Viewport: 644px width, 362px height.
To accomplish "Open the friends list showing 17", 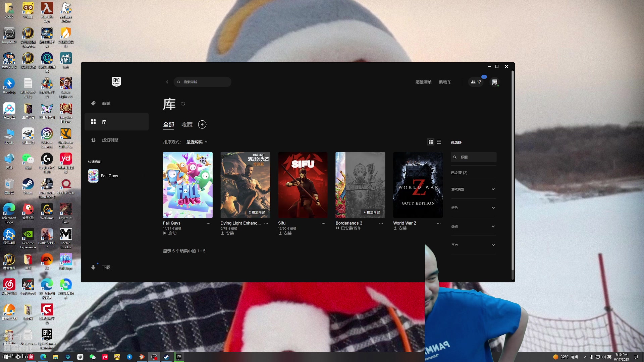I will point(476,82).
